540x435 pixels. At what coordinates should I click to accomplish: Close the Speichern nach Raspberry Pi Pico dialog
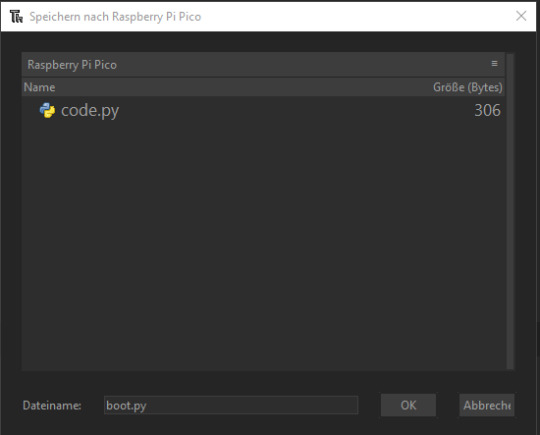pyautogui.click(x=521, y=16)
